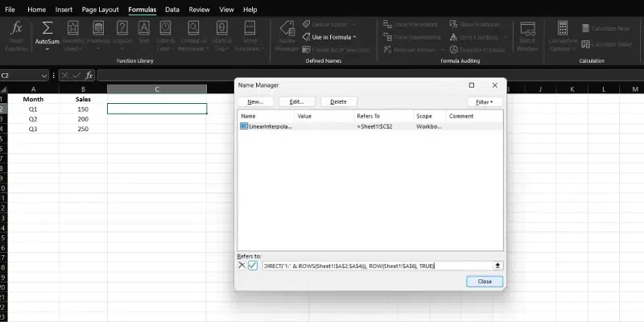Viewport: 644px width, 322px height.
Task: Toggle Show Formulas
Action: (x=474, y=25)
